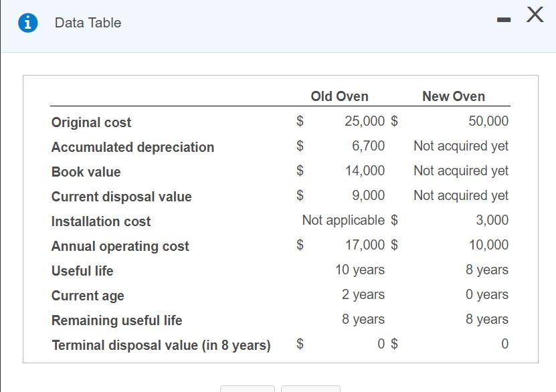Click the Annual operating cost label
Image resolution: width=556 pixels, height=392 pixels.
pos(120,246)
